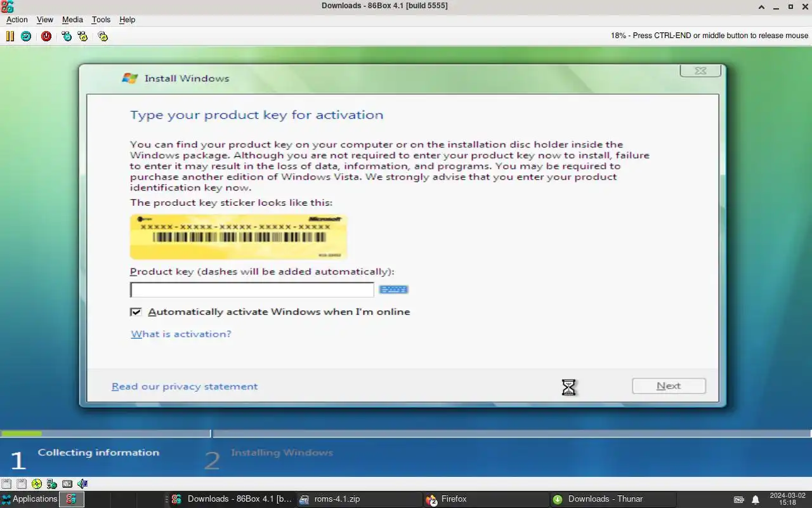This screenshot has width=812, height=508.
Task: Click the 86Box launcher icon beside Applications
Action: (71, 499)
